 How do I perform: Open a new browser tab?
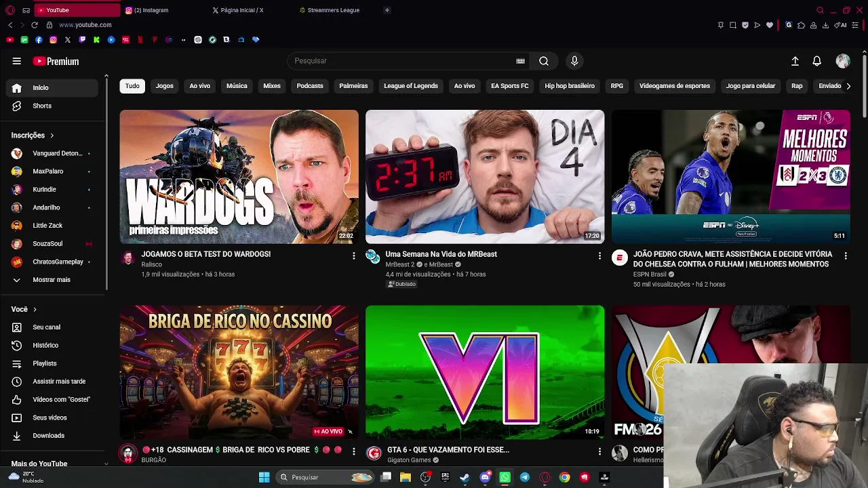click(x=387, y=10)
